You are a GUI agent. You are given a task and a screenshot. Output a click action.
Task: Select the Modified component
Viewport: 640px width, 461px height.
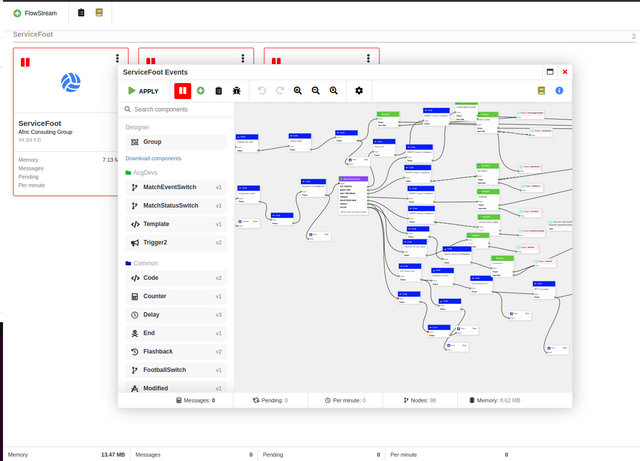coord(176,387)
